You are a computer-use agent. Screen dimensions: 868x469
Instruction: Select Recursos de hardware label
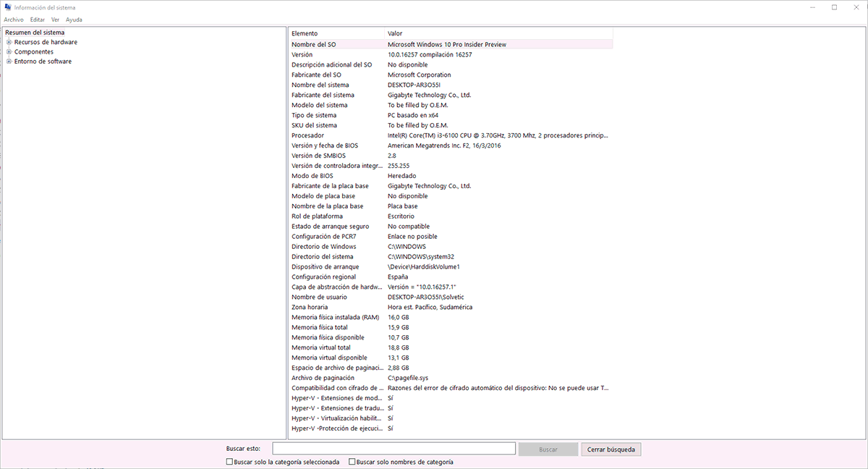46,42
